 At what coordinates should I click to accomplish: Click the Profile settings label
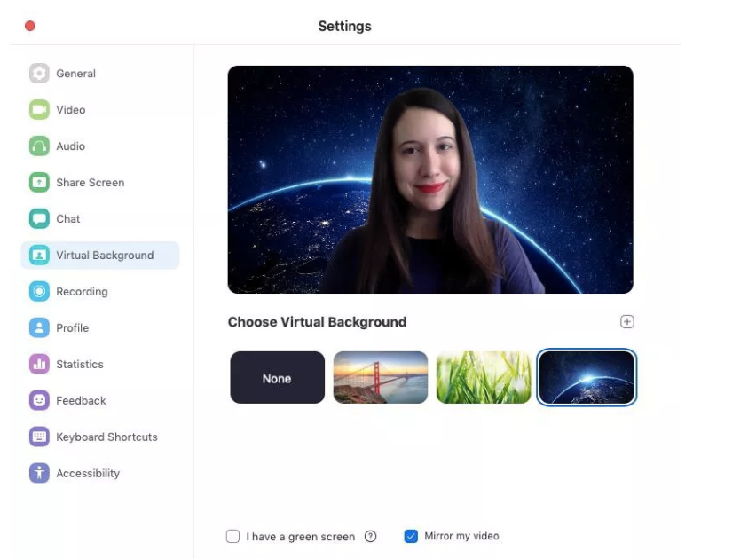[73, 328]
